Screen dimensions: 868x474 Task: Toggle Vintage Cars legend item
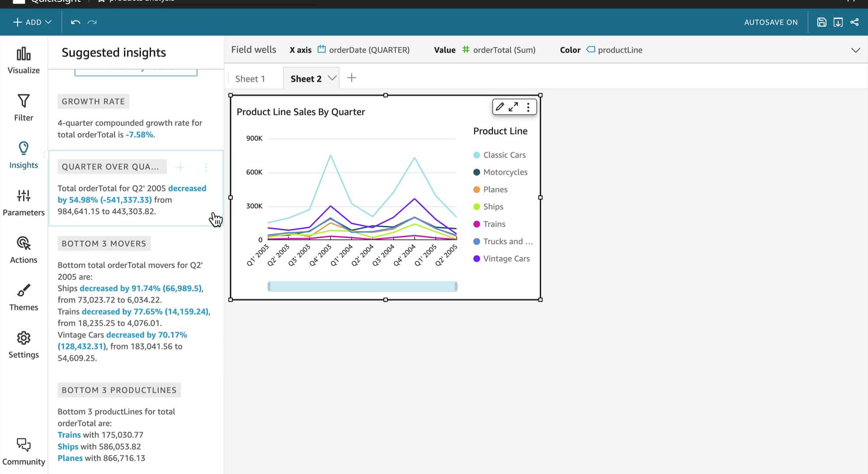(501, 259)
